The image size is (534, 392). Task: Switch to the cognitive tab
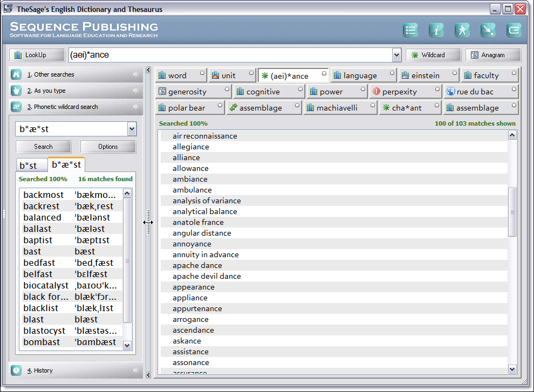(269, 92)
